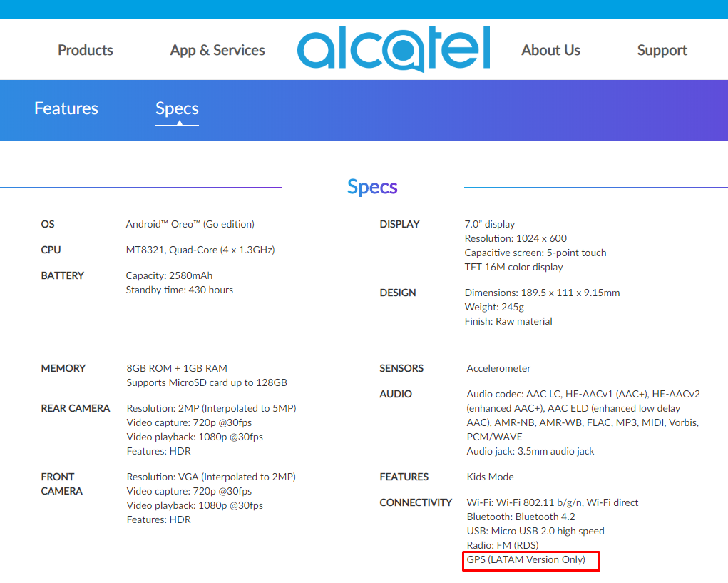Select the MEMORY label
Image resolution: width=728 pixels, height=583 pixels.
click(63, 368)
